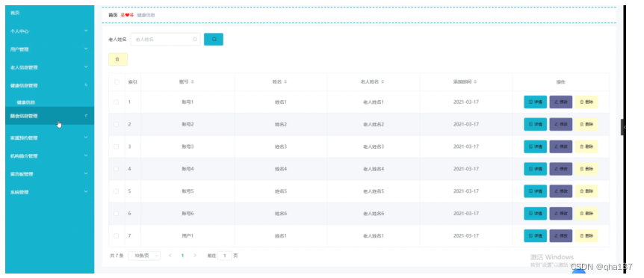The image size is (644, 278).
Task: Click 2021-03-17 date in row 账号4
Action: [x=465, y=169]
